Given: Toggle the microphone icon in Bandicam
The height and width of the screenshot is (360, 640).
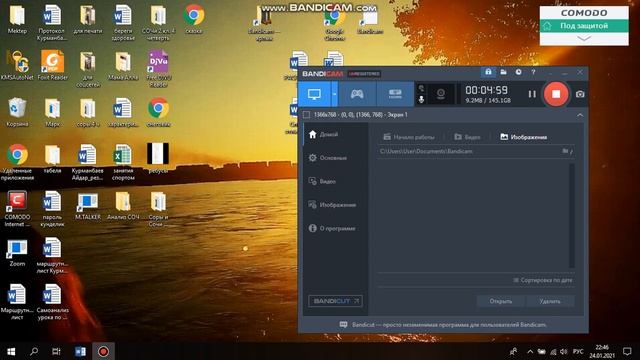Looking at the screenshot, I should (x=422, y=100).
